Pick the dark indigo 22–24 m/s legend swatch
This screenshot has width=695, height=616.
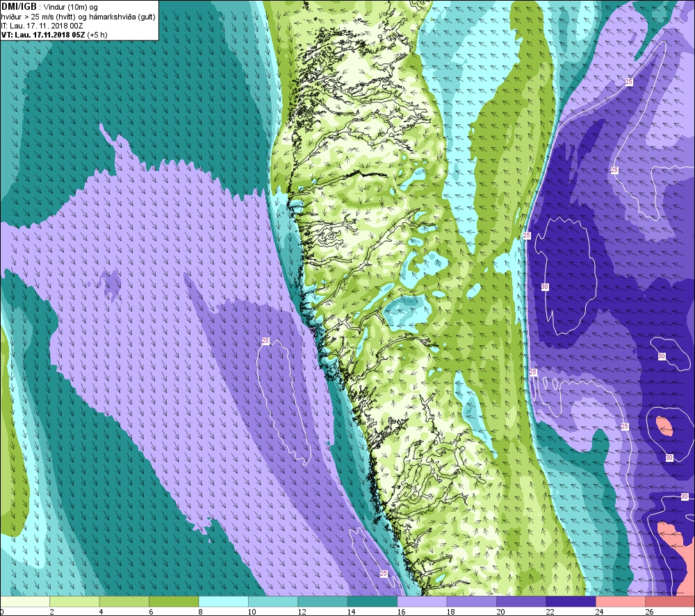[x=571, y=601]
